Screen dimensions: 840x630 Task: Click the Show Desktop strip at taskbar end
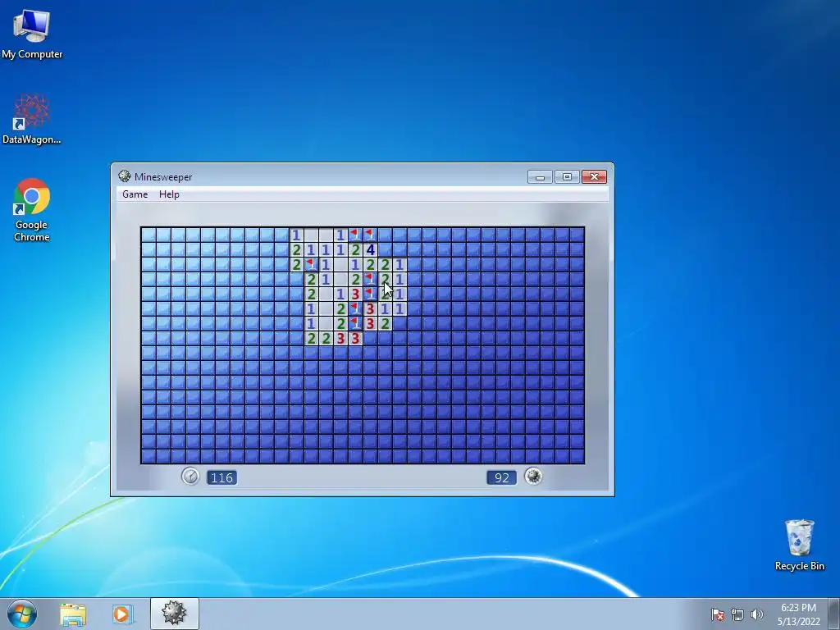(834, 614)
